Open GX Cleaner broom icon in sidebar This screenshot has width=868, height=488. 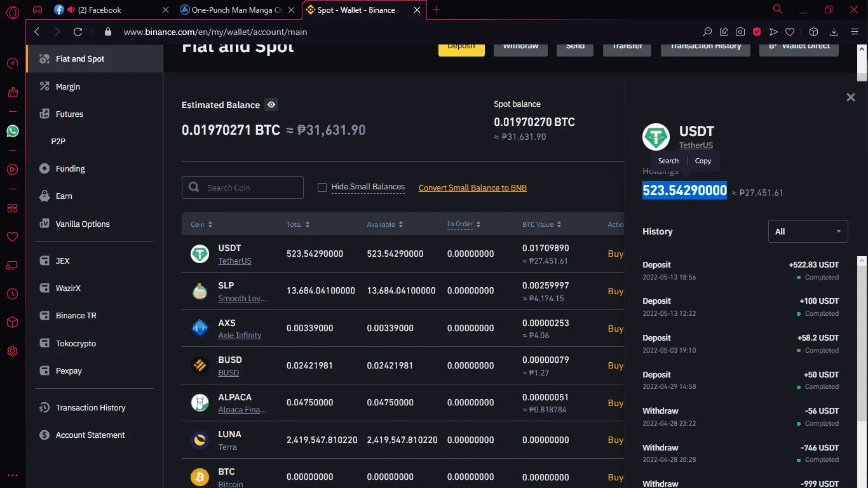tap(12, 93)
